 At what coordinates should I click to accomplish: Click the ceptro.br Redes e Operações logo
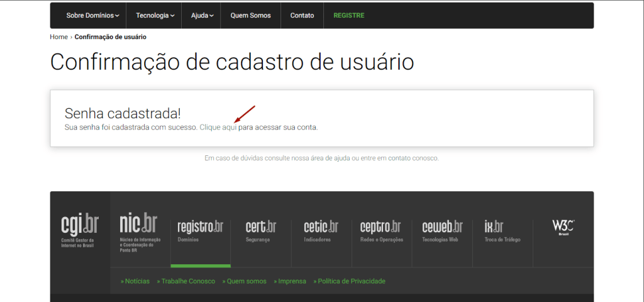(x=381, y=230)
